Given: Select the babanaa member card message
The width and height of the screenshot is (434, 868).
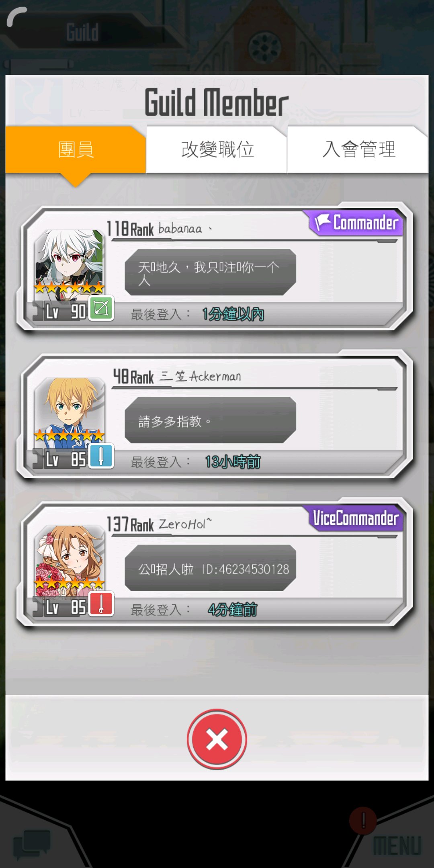Looking at the screenshot, I should pyautogui.click(x=210, y=272).
